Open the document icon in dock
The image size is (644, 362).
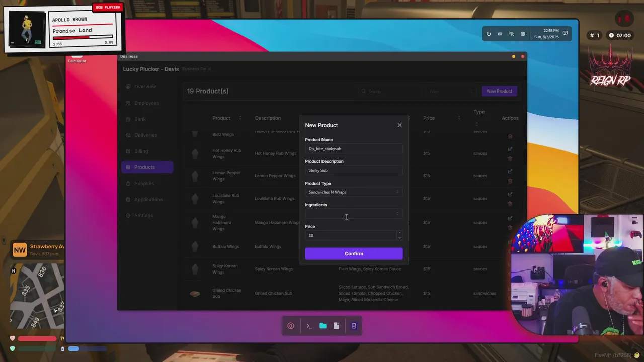tap(336, 326)
